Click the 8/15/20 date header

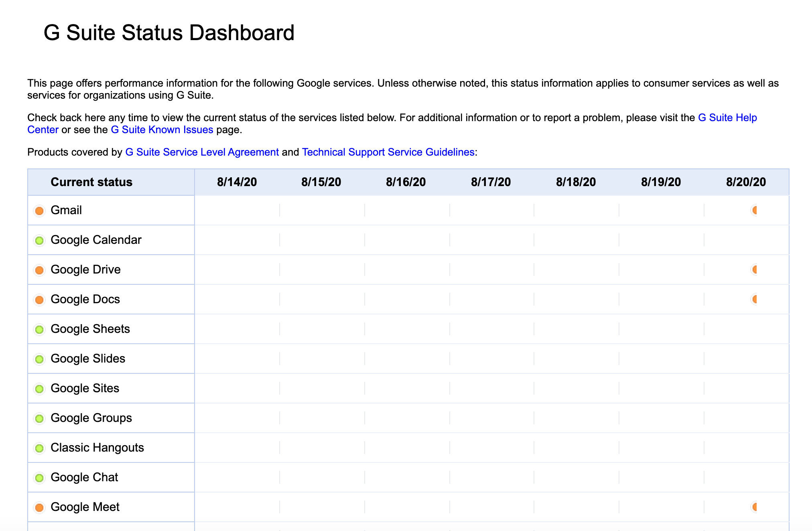tap(321, 182)
